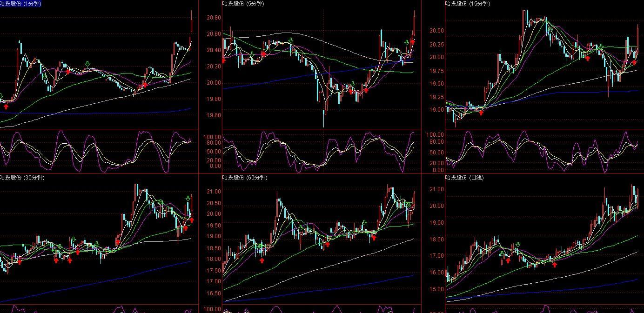Select the 哈投股份 (1分钟) chart title
This screenshot has height=313, width=644.
pos(20,4)
